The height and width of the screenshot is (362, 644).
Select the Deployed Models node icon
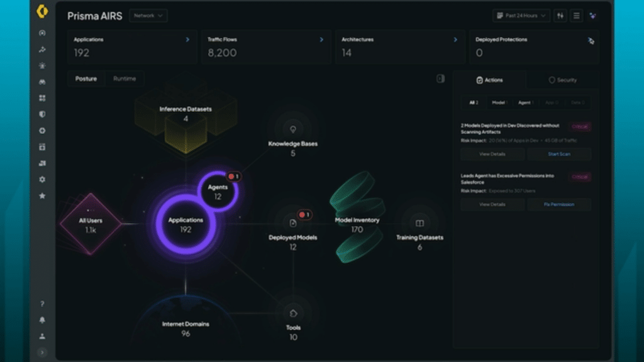click(293, 223)
